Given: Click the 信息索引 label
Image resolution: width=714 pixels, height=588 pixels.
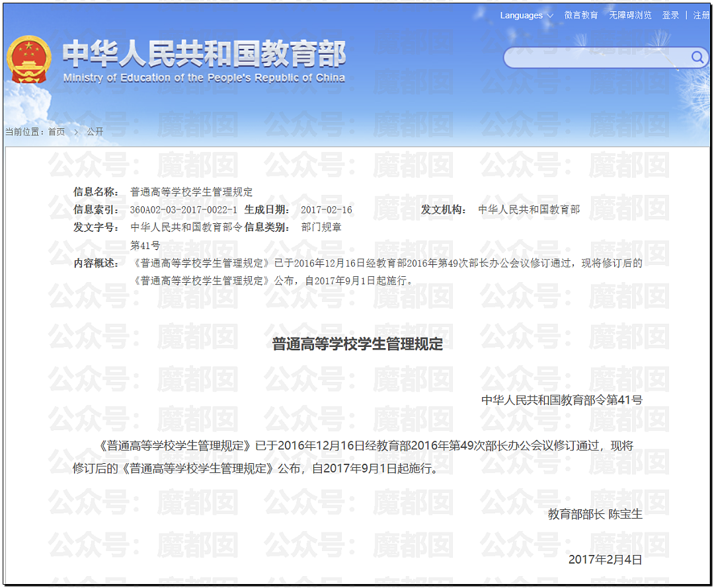Looking at the screenshot, I should [96, 210].
